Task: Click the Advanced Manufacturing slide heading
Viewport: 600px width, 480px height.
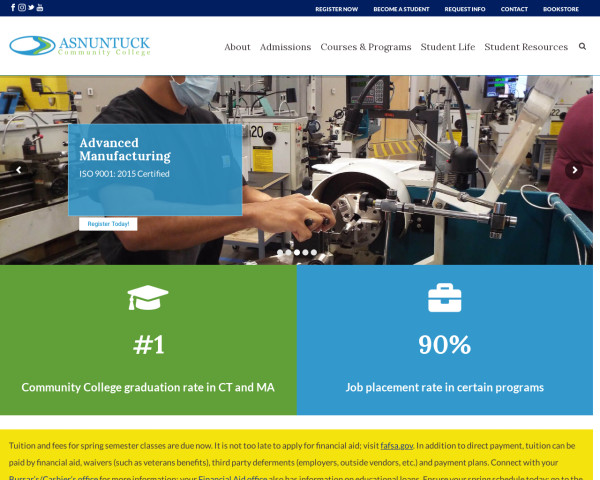Action: pos(125,150)
